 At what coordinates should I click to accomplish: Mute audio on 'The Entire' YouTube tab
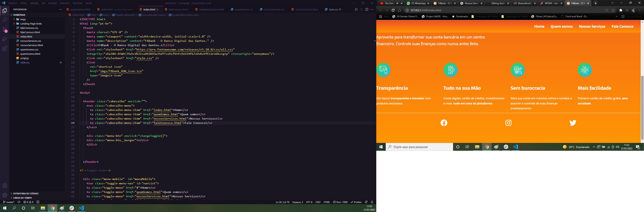[397, 3]
